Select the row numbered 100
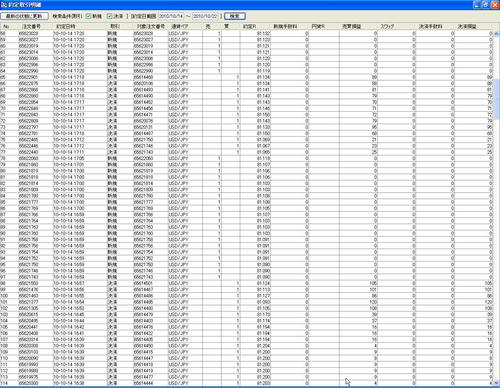This screenshot has width=500, height=388. tap(246, 296)
